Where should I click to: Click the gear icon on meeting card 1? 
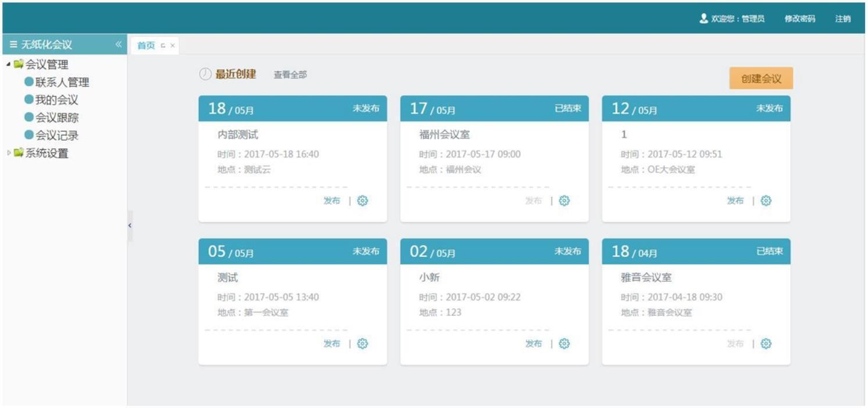[x=765, y=201]
